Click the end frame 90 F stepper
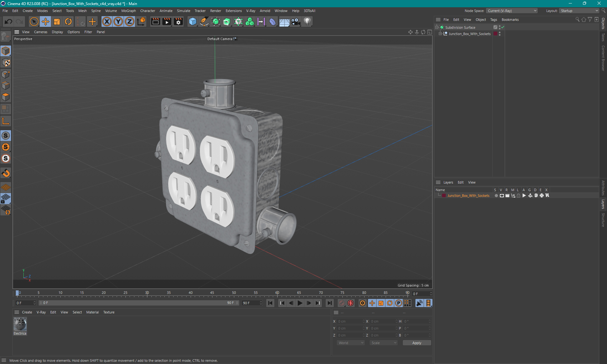This screenshot has height=364, width=607. click(261, 303)
